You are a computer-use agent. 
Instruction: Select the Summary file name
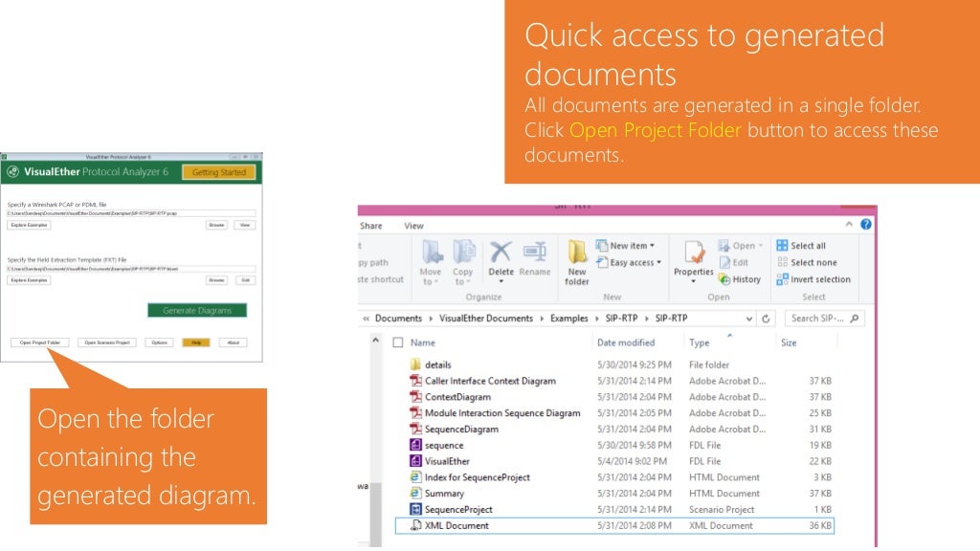click(x=444, y=494)
